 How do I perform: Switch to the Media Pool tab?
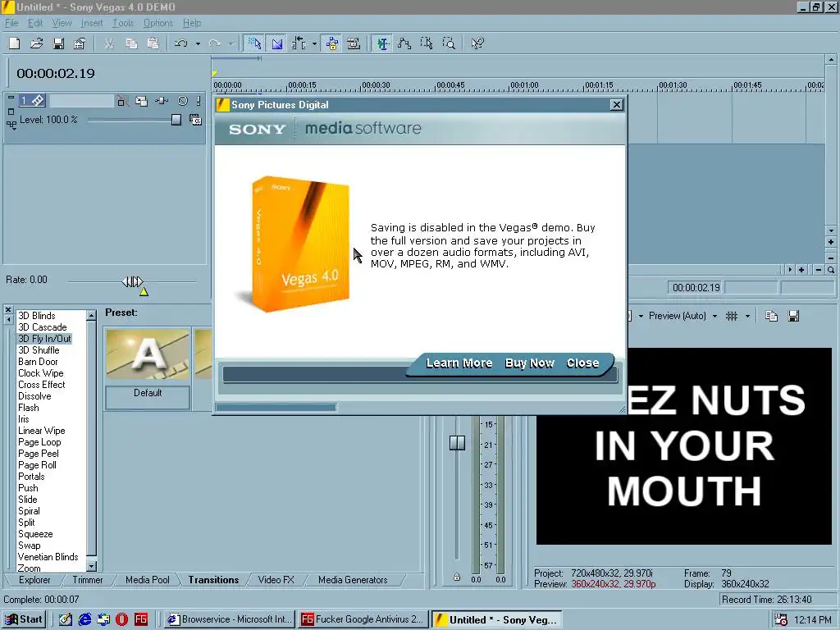click(x=148, y=580)
